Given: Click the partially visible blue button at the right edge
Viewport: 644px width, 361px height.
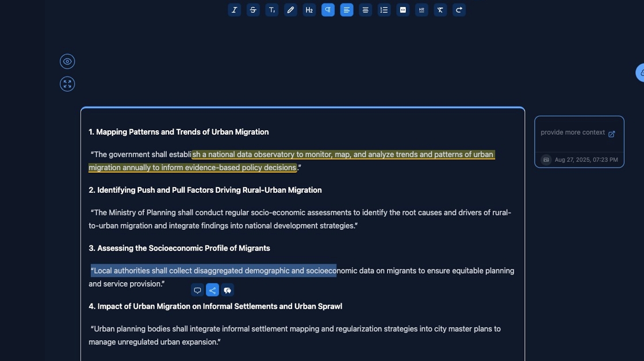Looking at the screenshot, I should click(640, 73).
